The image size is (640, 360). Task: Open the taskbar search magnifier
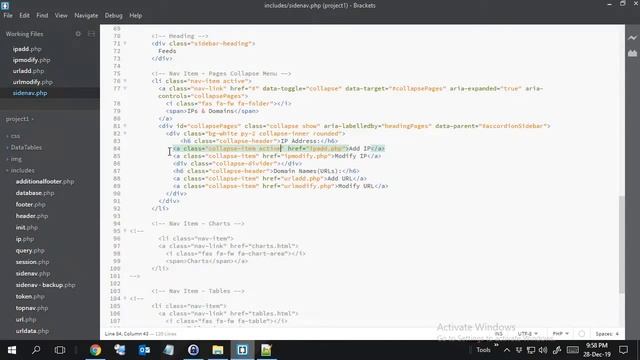36,350
